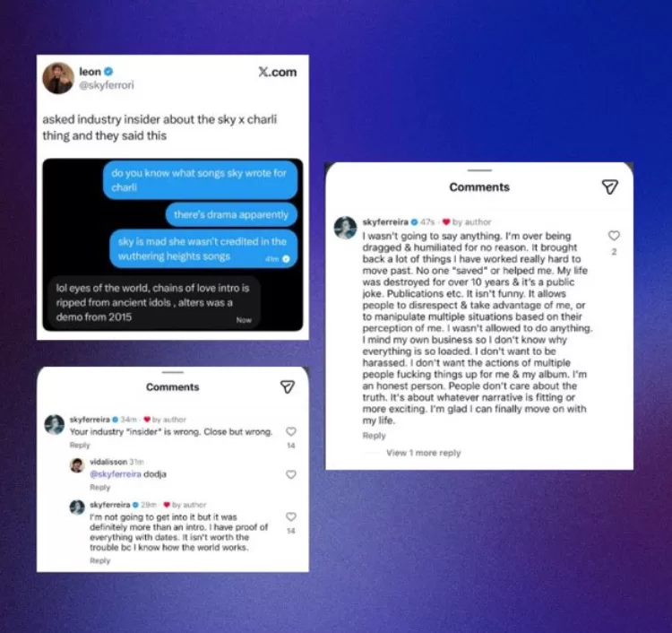Screen dimensions: 672x633
Task: Click the X.com logo on the tweet
Action: tap(278, 72)
